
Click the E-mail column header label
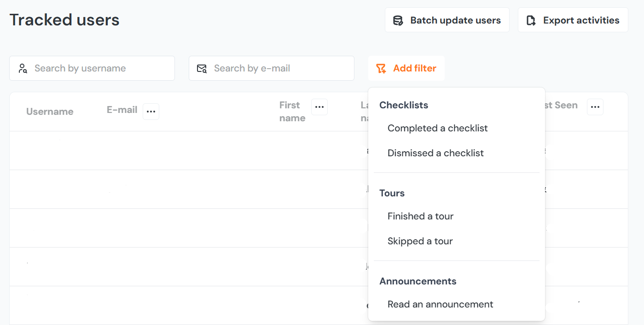[x=122, y=110]
